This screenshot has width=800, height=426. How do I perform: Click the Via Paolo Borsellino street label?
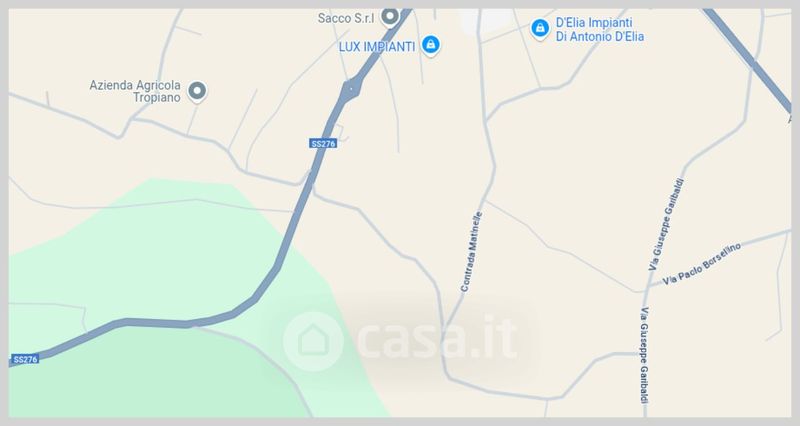(x=702, y=264)
